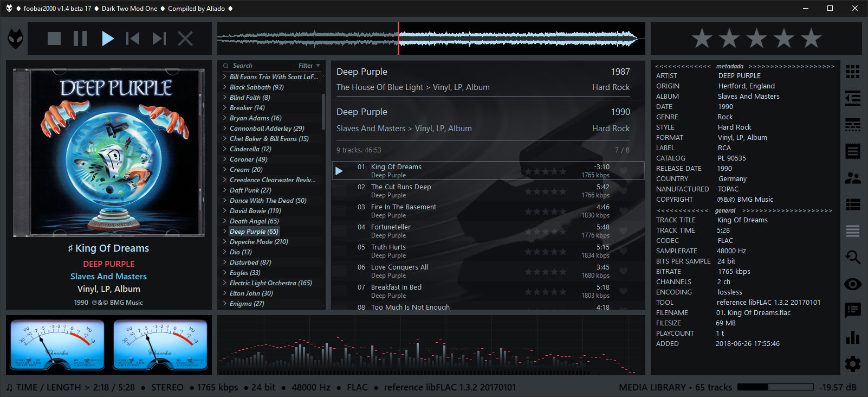Adjust the volume bar in status bar
The width and height of the screenshot is (868, 397).
tap(775, 387)
